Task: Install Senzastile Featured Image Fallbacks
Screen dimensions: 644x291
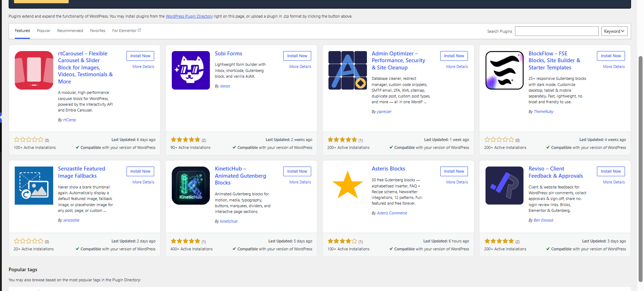Action: [x=140, y=171]
